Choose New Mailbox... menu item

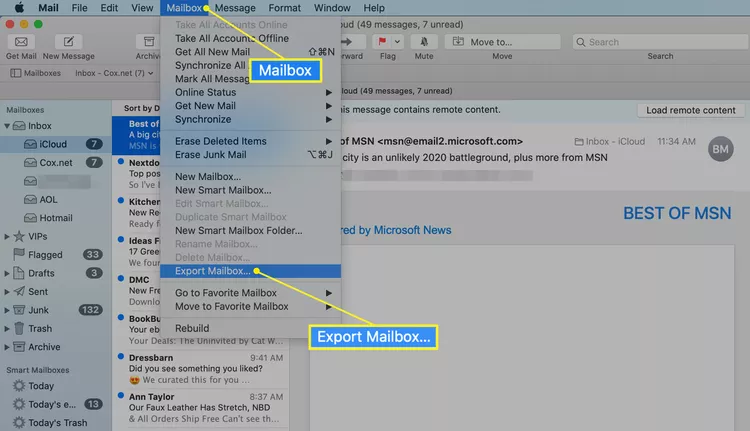pos(250,177)
